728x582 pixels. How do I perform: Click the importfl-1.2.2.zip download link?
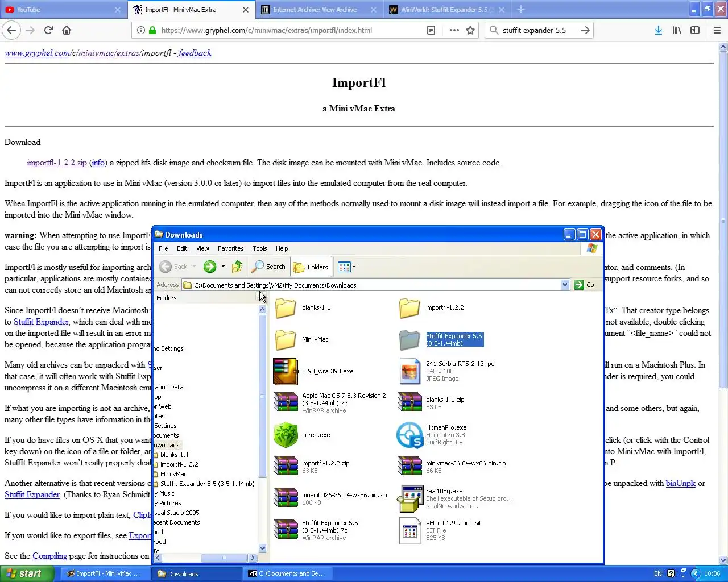(57, 163)
